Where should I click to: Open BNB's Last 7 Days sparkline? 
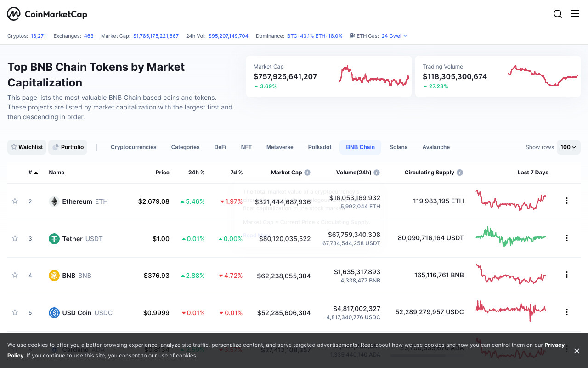pyautogui.click(x=511, y=274)
